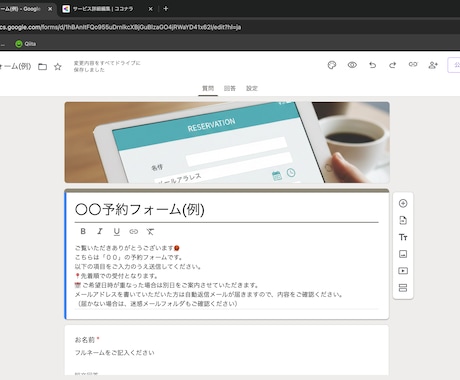Screen dimensions: 460x380
Task: Apply italic formatting to description
Action: (100, 231)
